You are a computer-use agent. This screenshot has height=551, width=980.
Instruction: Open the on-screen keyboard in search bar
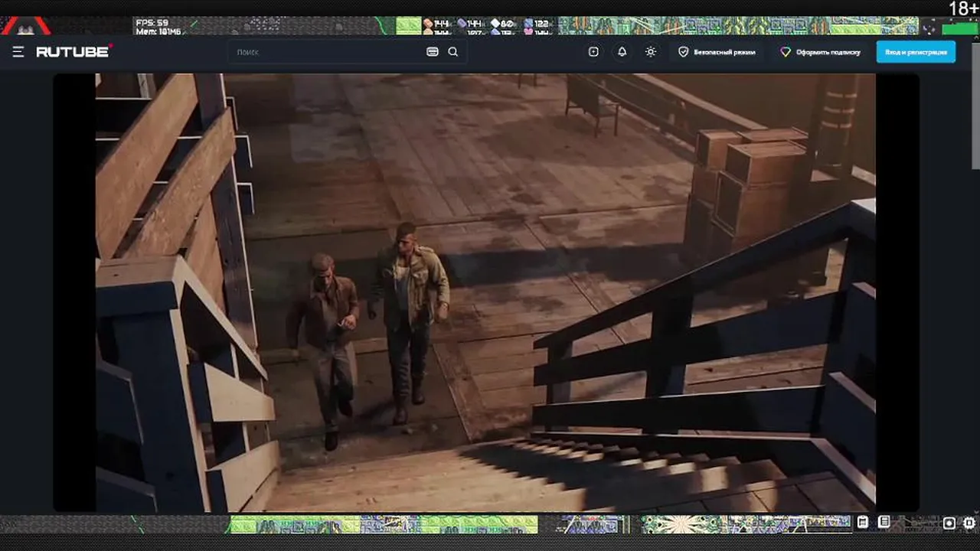pyautogui.click(x=433, y=52)
